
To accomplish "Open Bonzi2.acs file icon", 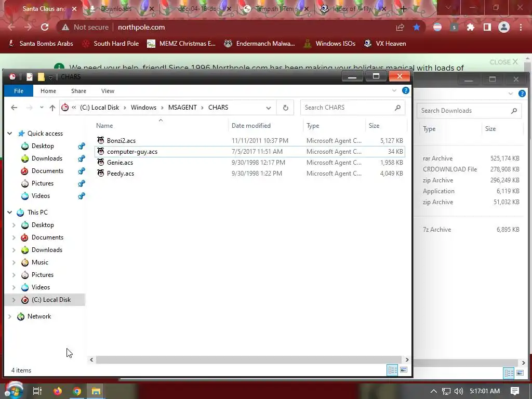I will pyautogui.click(x=101, y=140).
